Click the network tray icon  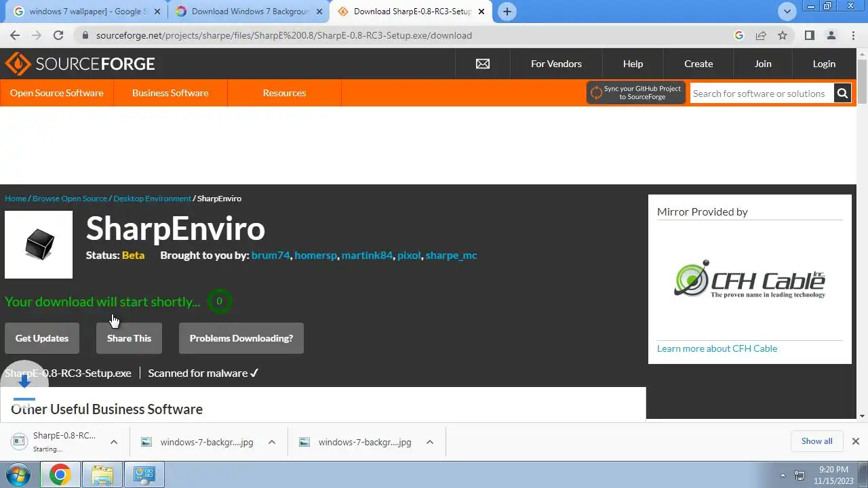click(800, 475)
